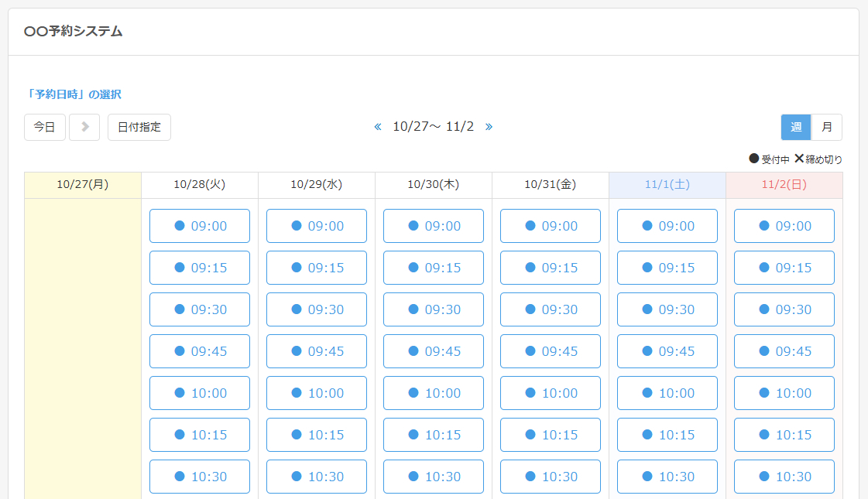Select 09:00 slot on 10/28 (火)
Viewport: 868px width, 499px height.
pos(200,226)
